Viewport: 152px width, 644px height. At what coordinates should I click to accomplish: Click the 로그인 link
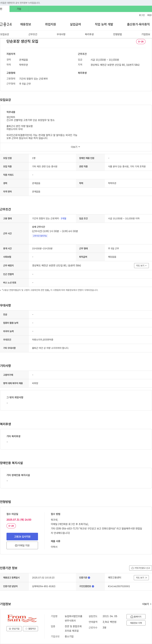click(x=142, y=15)
